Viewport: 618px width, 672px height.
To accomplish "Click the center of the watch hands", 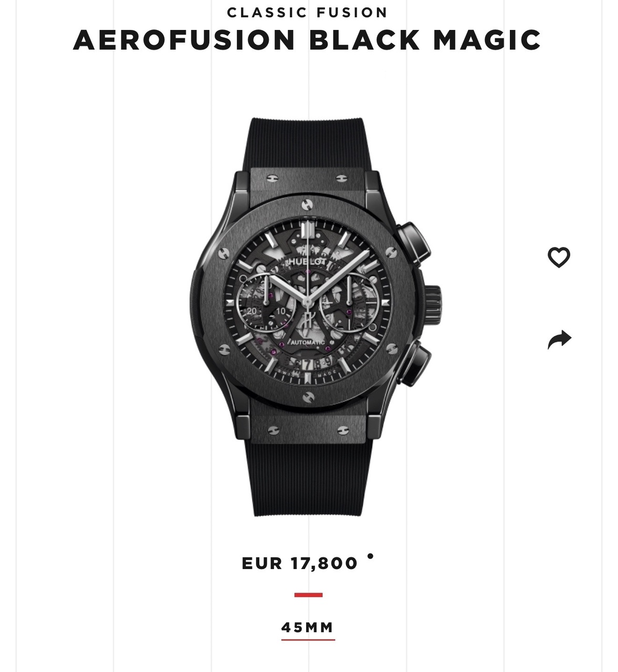I will coord(307,302).
